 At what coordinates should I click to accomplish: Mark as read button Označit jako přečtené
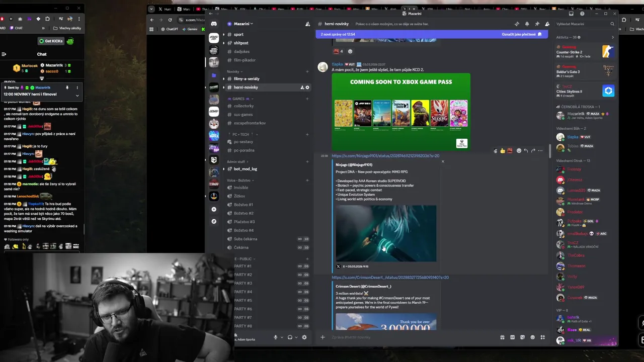(x=522, y=34)
